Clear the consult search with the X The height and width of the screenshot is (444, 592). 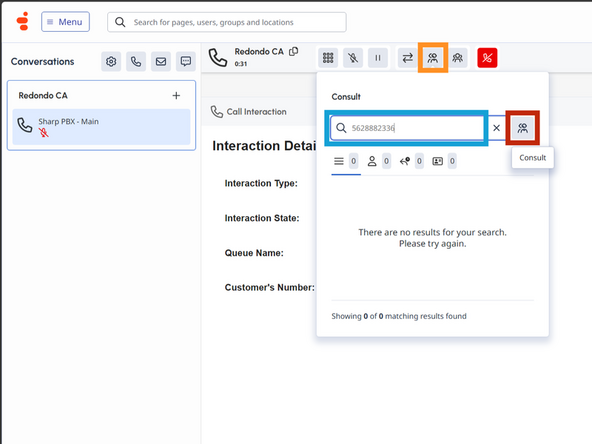click(x=496, y=128)
